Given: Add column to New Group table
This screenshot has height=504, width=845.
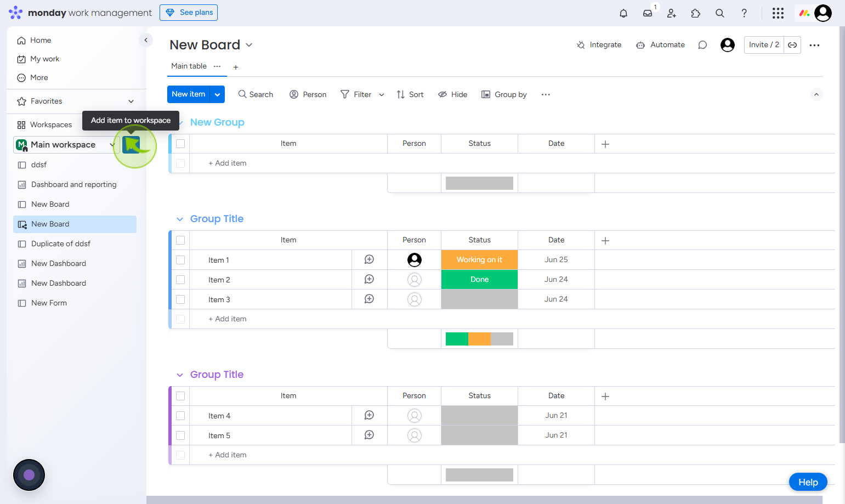Looking at the screenshot, I should (605, 144).
